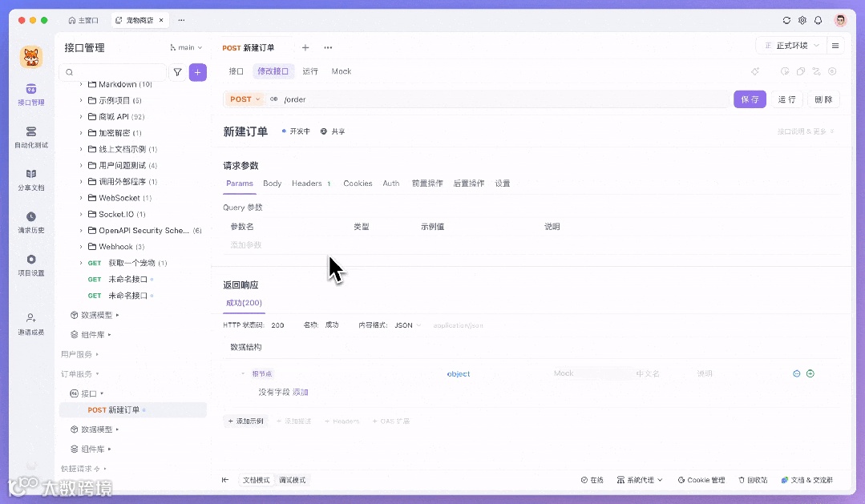Toggle 调试模式 view mode

(293, 480)
